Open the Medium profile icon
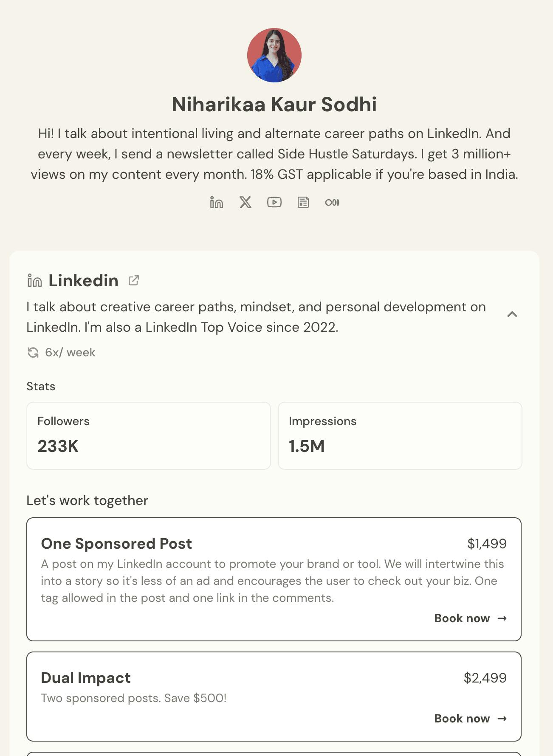 (x=332, y=203)
